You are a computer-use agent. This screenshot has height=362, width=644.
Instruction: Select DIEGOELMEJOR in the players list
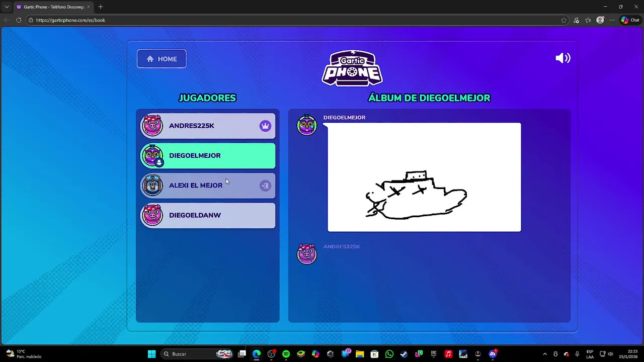coord(208,155)
